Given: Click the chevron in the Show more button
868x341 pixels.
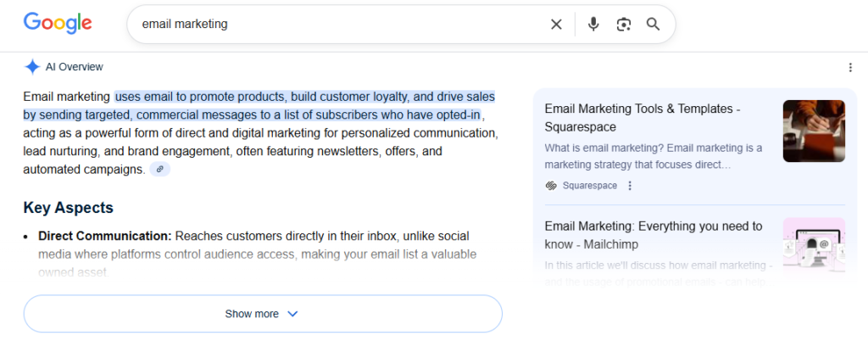Looking at the screenshot, I should click(292, 314).
